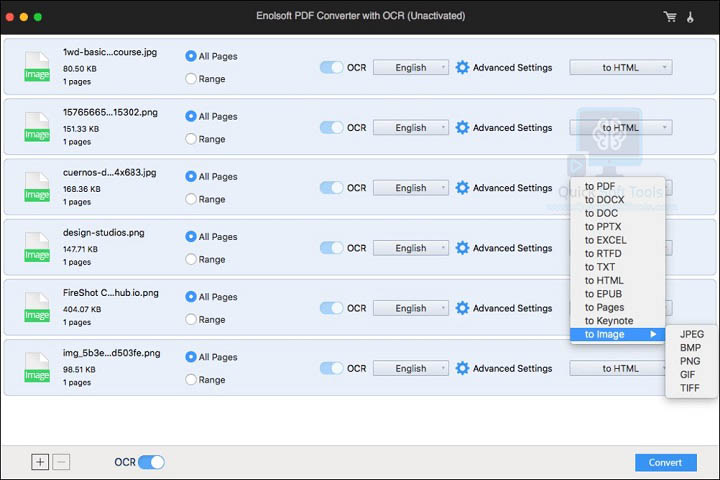720x480 pixels.
Task: Click Advanced Settings label for design-studios.png
Action: (512, 248)
